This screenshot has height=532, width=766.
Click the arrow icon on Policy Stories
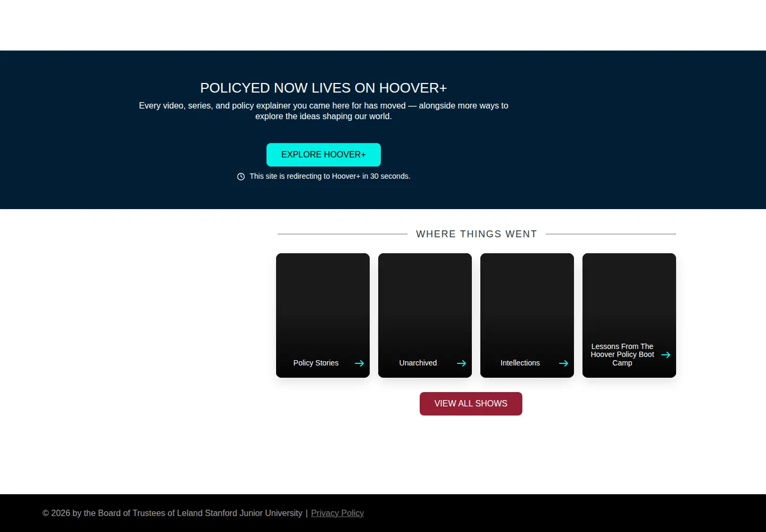(360, 363)
